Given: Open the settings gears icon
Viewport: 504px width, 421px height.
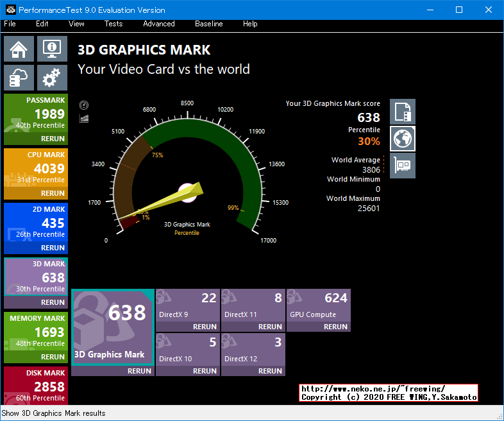Looking at the screenshot, I should coord(52,78).
